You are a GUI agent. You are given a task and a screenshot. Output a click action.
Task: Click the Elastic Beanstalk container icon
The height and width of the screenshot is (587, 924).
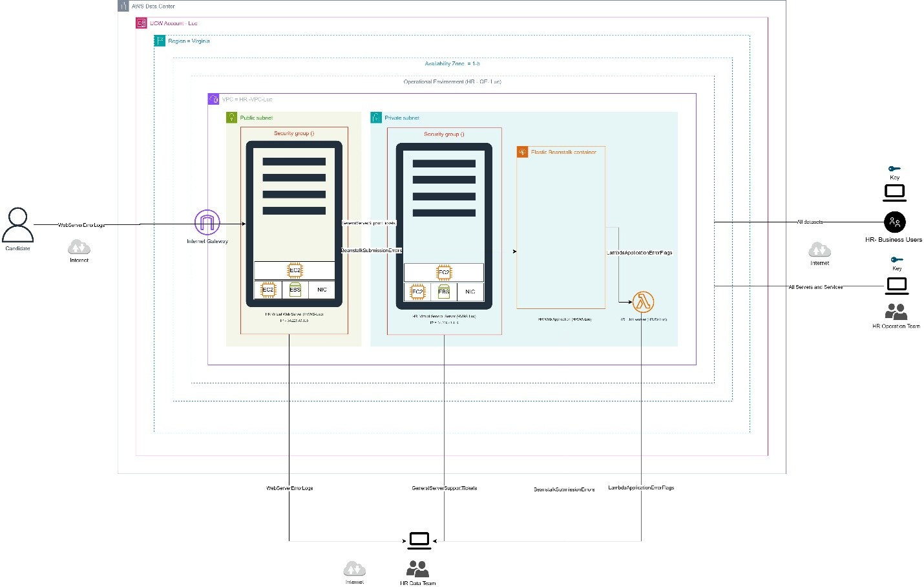click(522, 152)
